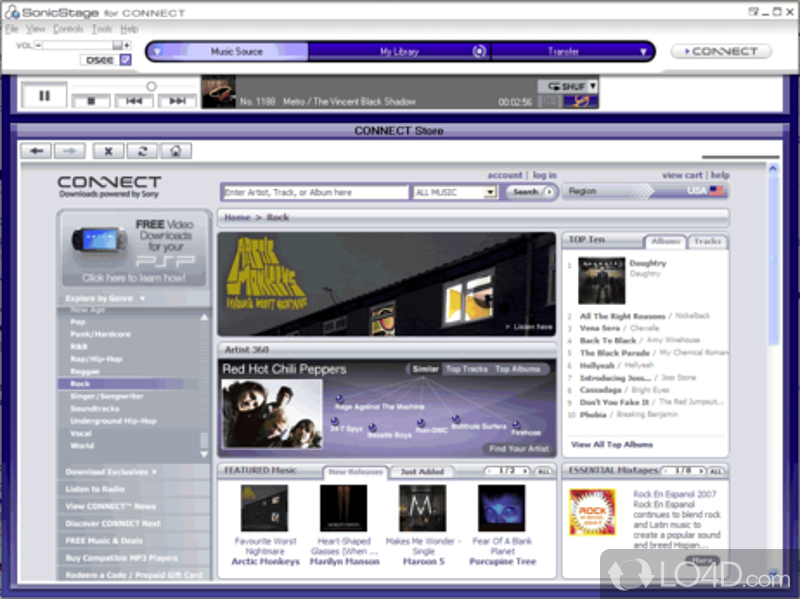Open the Tools menu
800x599 pixels.
(102, 29)
